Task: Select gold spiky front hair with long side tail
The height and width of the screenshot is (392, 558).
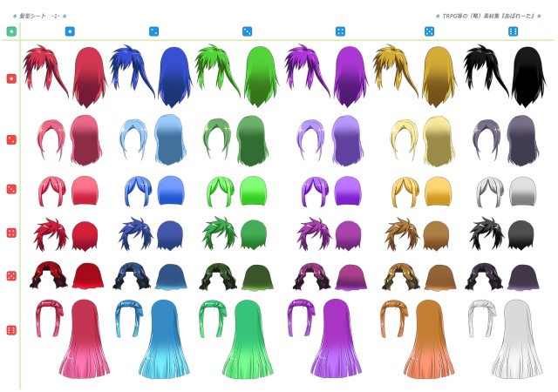Action: click(396, 71)
